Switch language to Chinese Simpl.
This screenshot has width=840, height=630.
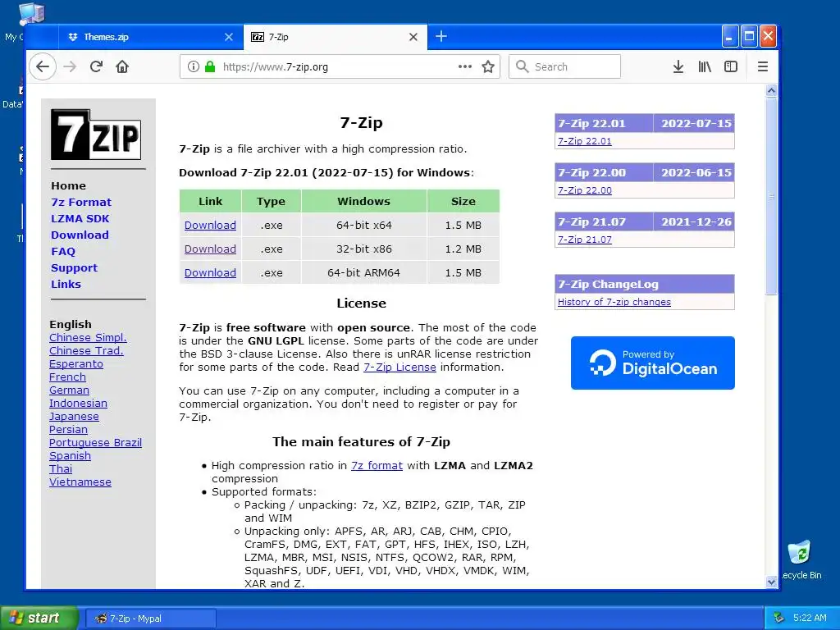pyautogui.click(x=88, y=337)
